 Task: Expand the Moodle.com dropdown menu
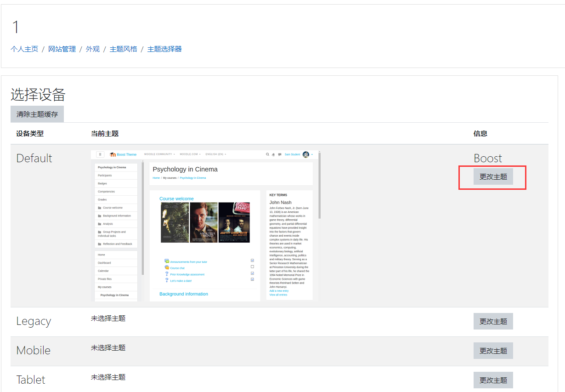click(x=190, y=154)
